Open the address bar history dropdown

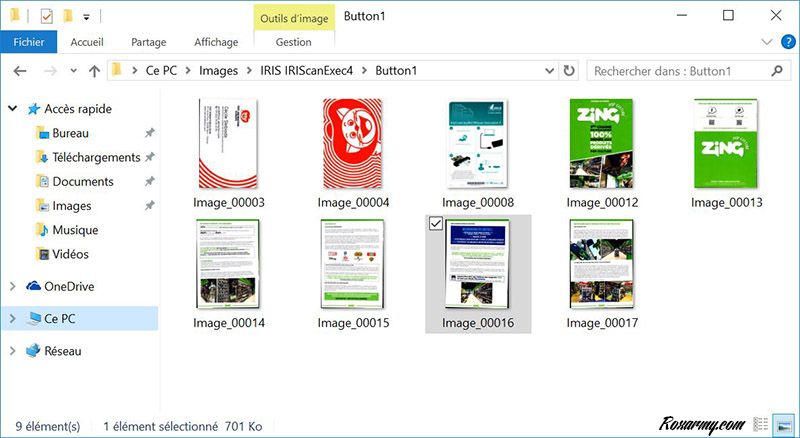pos(549,71)
